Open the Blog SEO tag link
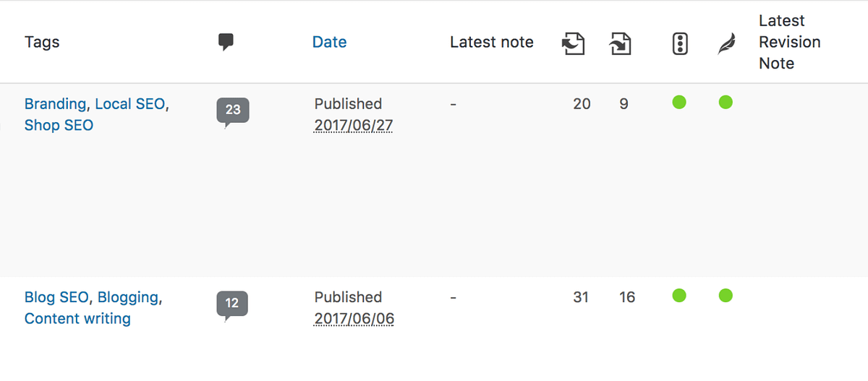The image size is (868, 381). 56,297
